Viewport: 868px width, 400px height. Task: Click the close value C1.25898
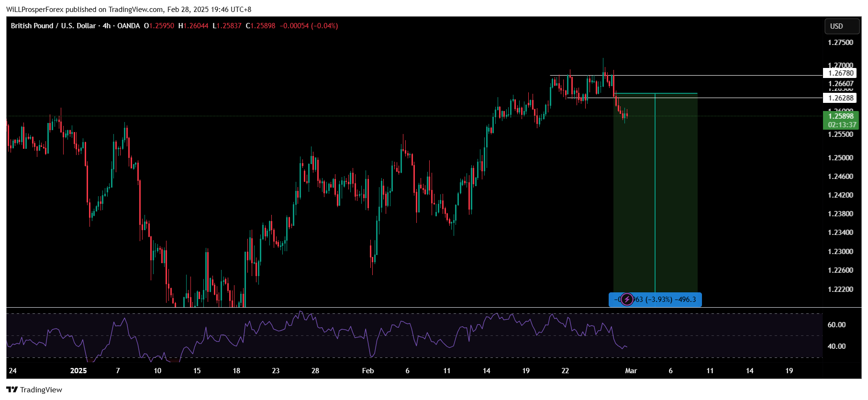point(260,26)
